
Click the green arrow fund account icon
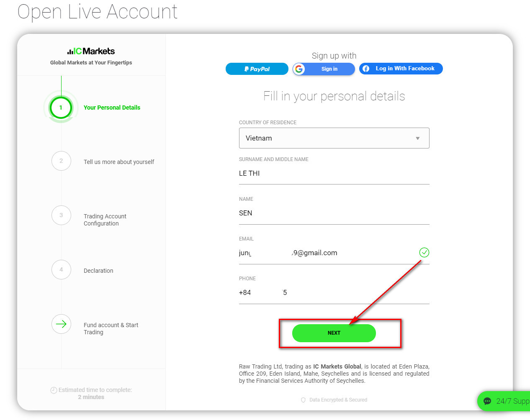point(61,324)
